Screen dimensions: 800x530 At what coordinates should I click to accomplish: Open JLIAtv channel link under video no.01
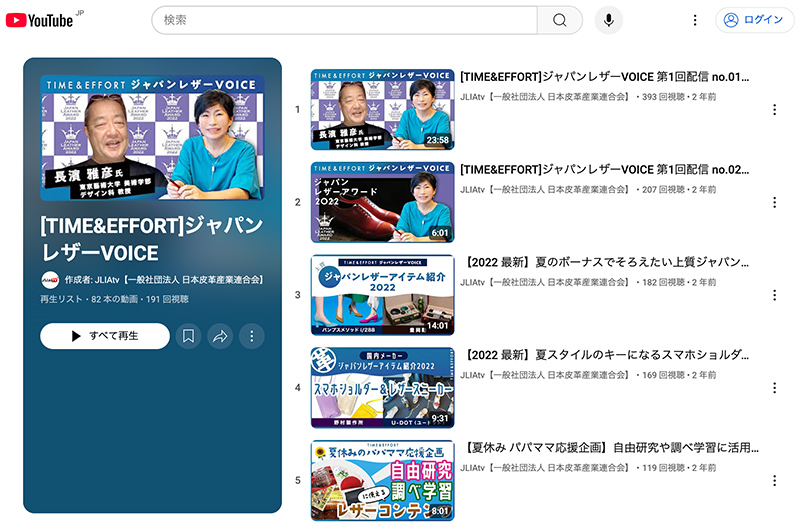pyautogui.click(x=545, y=97)
